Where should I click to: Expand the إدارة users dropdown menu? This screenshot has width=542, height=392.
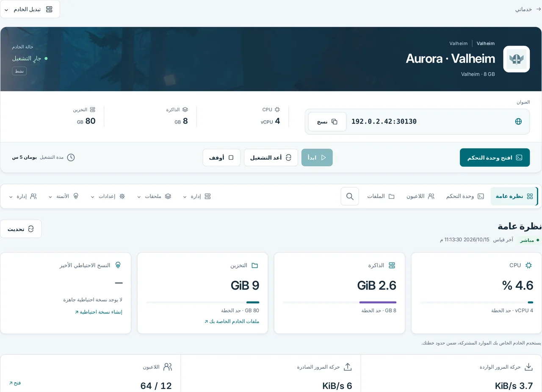pos(23,196)
